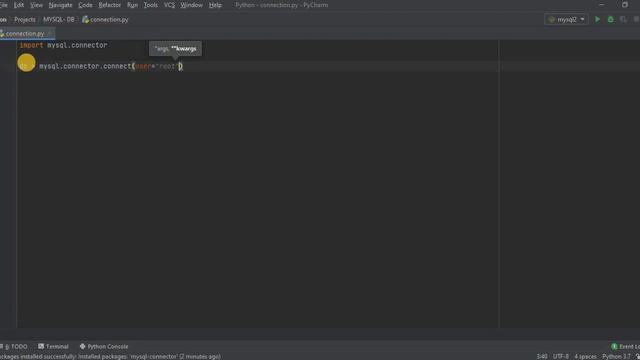This screenshot has width=640, height=360.
Task: Click the packages installed successfully notification text
Action: [110, 356]
